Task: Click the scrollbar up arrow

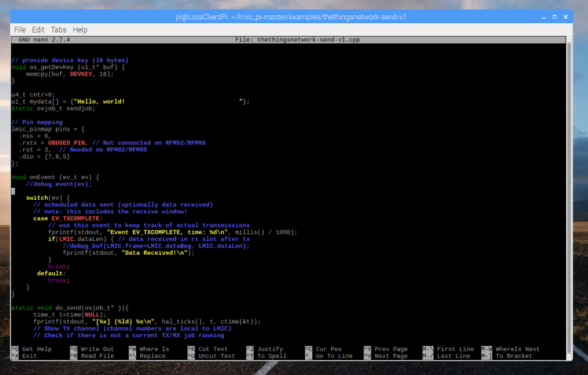Action: pyautogui.click(x=569, y=39)
